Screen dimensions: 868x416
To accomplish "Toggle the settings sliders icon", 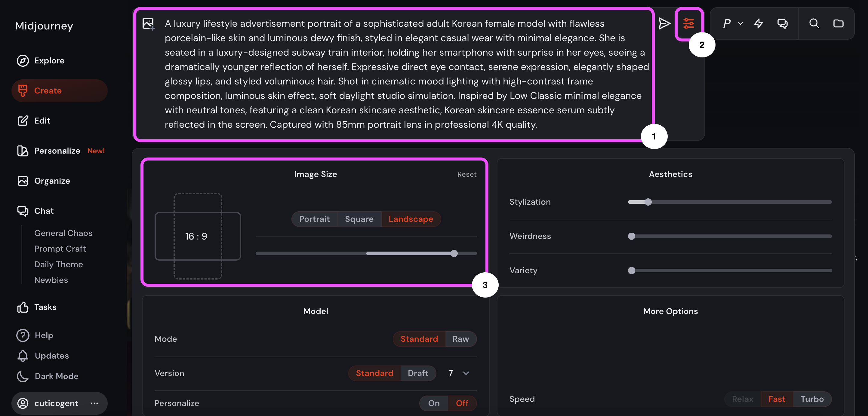I will pyautogui.click(x=688, y=23).
